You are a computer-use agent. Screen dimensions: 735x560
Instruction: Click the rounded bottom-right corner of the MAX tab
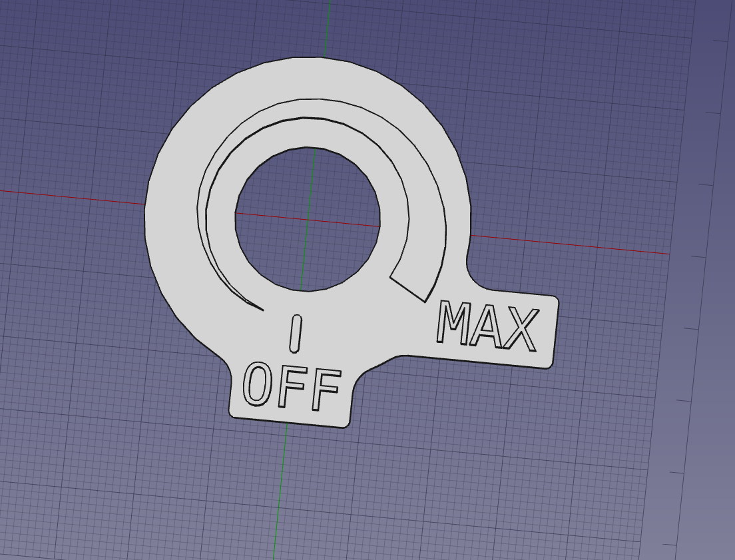pyautogui.click(x=550, y=364)
